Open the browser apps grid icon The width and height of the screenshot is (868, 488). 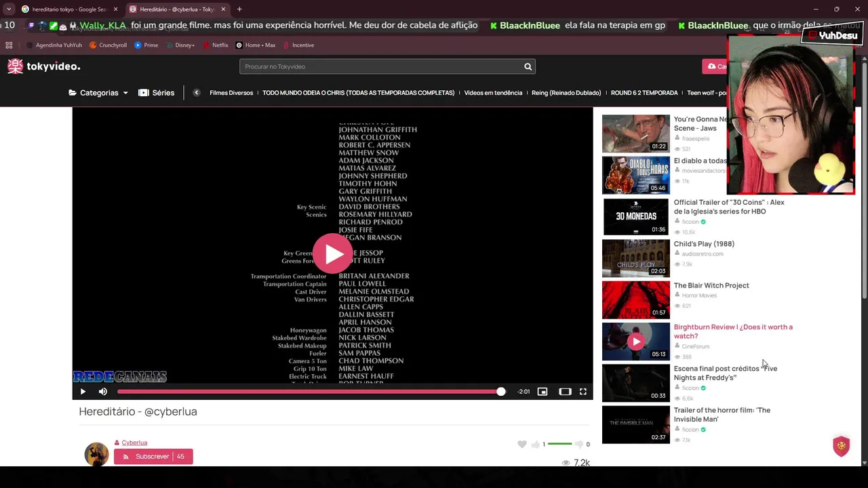9,45
